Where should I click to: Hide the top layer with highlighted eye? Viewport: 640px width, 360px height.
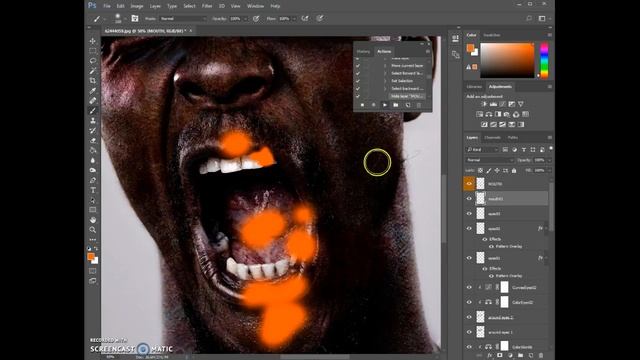[x=469, y=184]
